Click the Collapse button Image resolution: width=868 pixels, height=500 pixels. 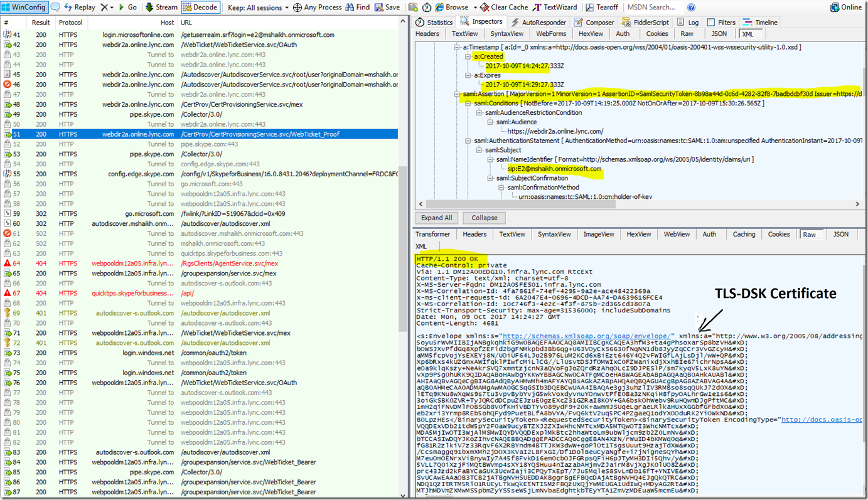pyautogui.click(x=485, y=218)
